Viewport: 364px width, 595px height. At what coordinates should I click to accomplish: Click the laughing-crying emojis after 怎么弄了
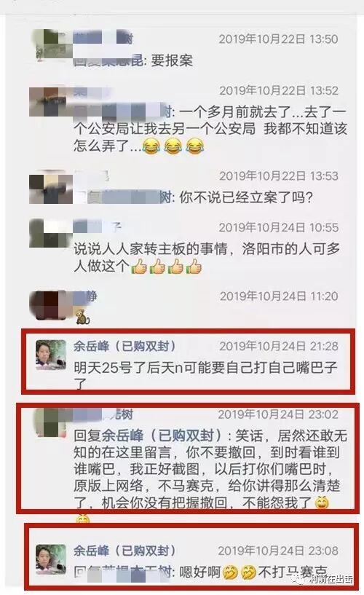click(x=173, y=146)
